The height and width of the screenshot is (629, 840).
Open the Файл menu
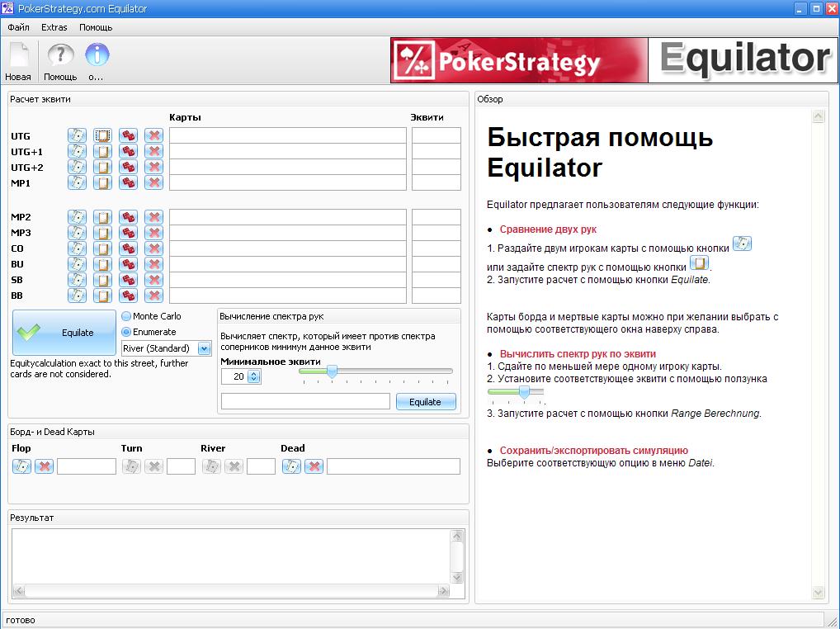(19, 26)
